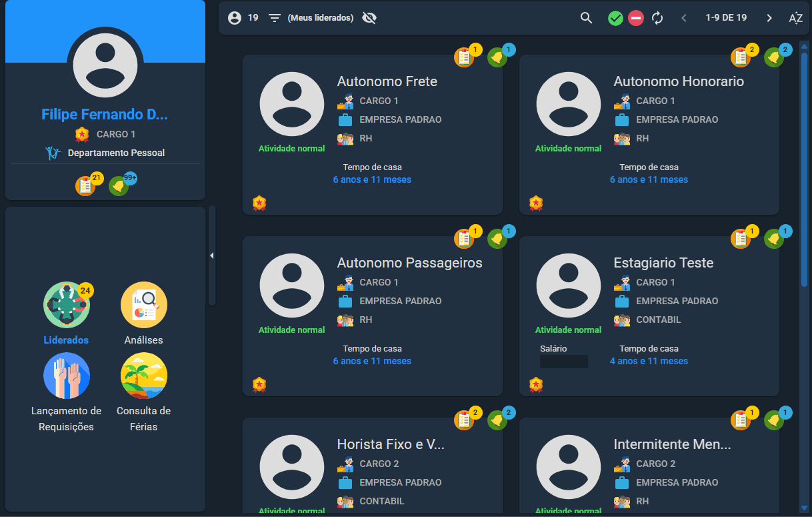The image size is (812, 517).
Task: Click CARGO 2 on Horista Fixo card
Action: coord(379,464)
